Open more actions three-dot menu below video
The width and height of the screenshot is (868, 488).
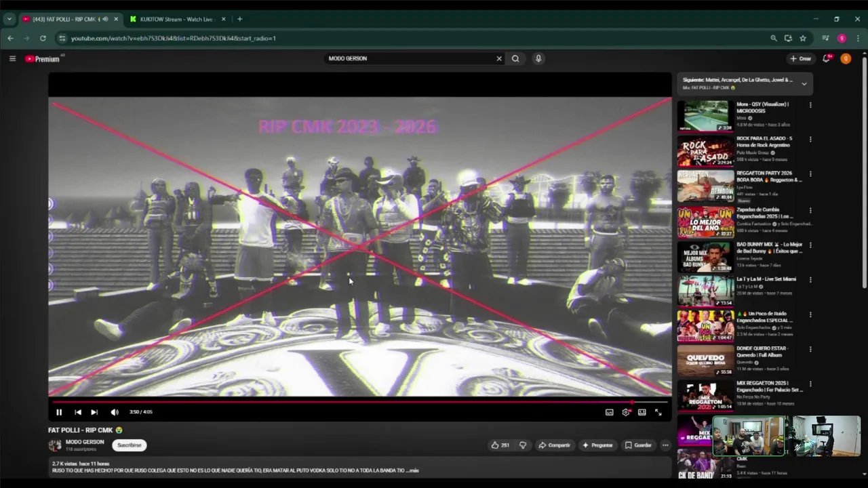pos(665,445)
